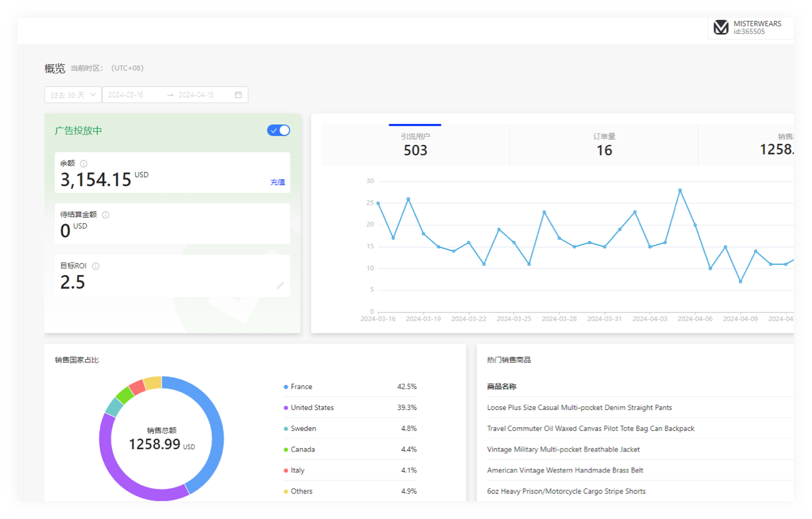Expand the 过去 30 天 period dropdown
Image resolution: width=812 pixels, height=519 pixels.
pos(73,95)
